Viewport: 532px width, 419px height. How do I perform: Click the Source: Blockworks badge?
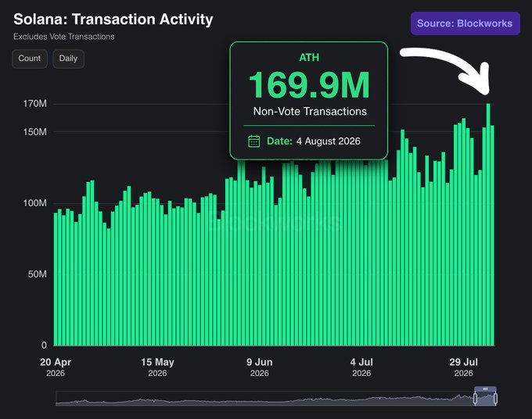coord(465,23)
